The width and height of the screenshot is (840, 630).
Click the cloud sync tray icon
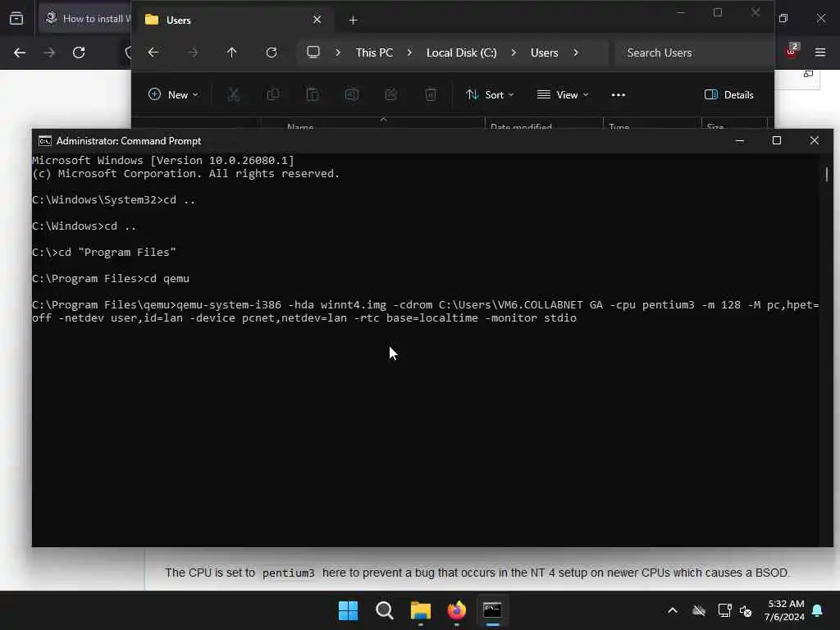point(699,610)
